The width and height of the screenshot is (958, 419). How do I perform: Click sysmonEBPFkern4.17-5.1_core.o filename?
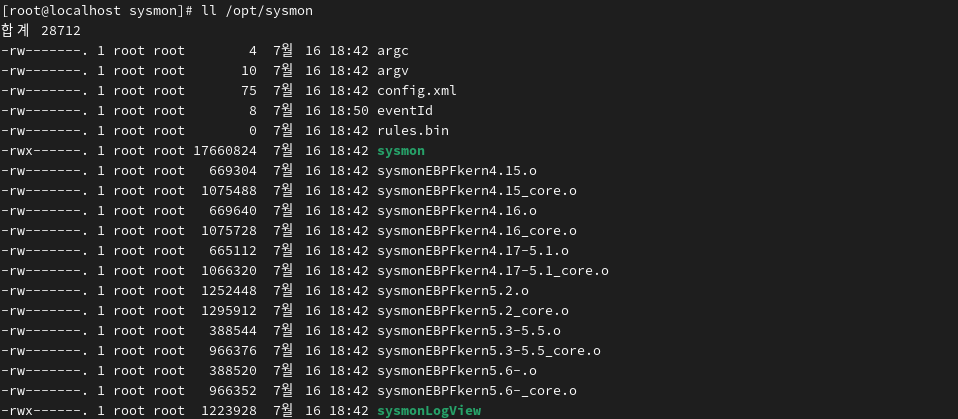click(492, 271)
